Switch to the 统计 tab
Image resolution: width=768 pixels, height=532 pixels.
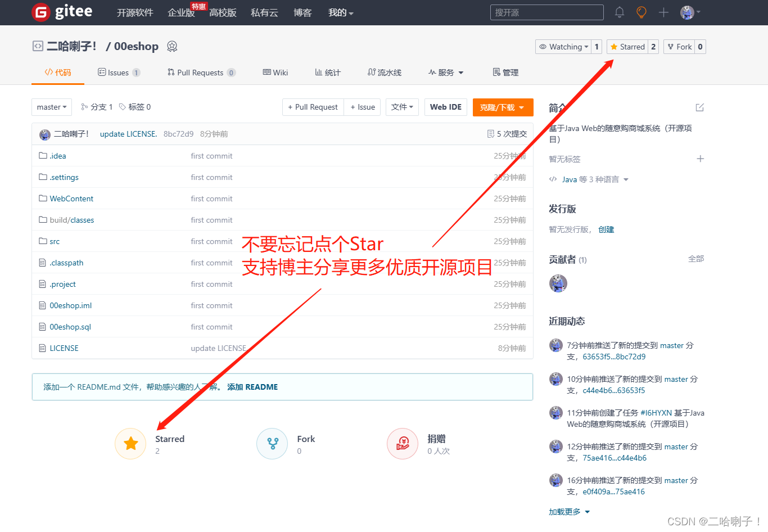coord(328,73)
